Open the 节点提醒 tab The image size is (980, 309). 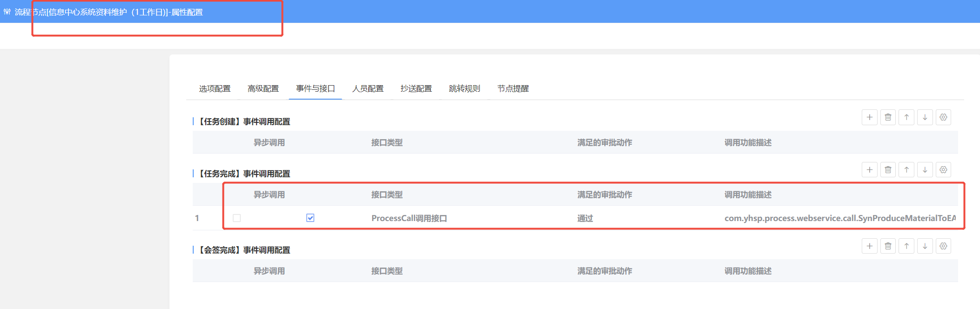pyautogui.click(x=513, y=88)
